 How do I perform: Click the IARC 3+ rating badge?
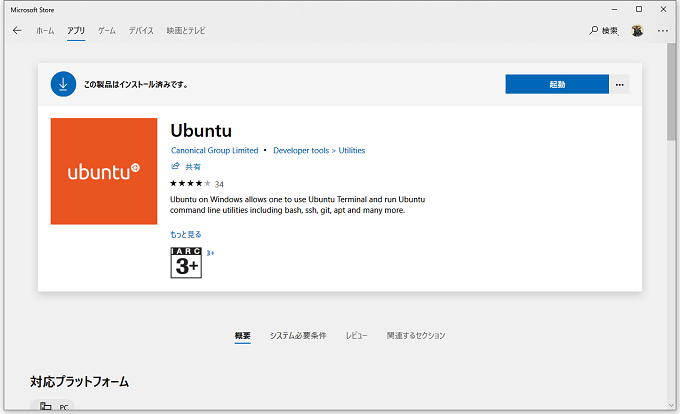(x=186, y=263)
